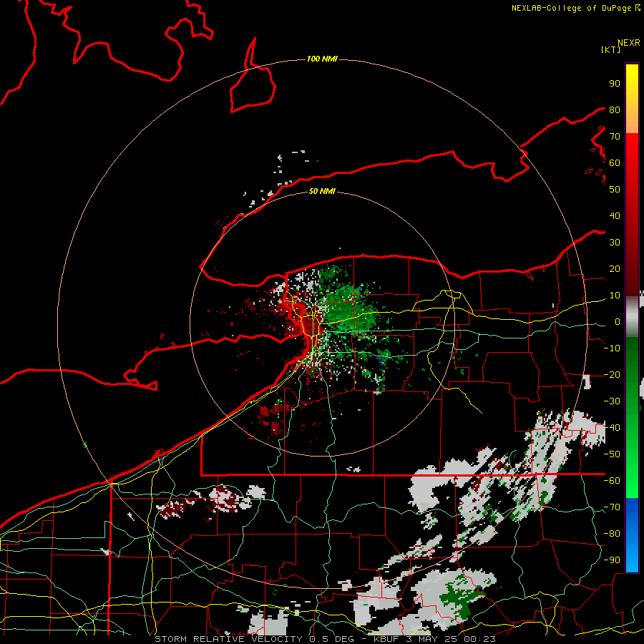Click the "-40" scale value

(612, 428)
